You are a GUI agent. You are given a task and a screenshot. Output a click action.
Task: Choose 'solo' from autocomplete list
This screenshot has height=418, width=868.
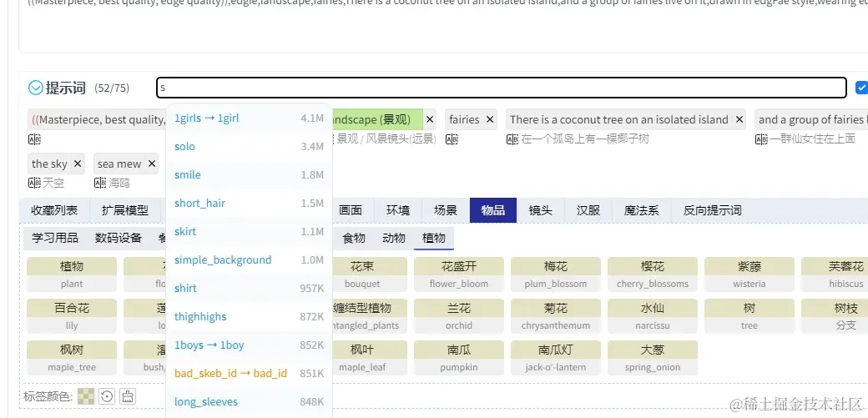(x=249, y=147)
